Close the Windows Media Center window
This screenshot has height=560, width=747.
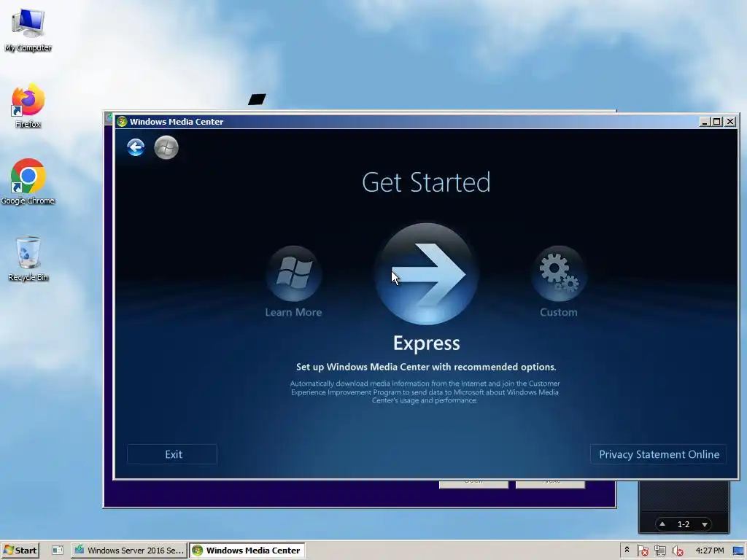[729, 122]
